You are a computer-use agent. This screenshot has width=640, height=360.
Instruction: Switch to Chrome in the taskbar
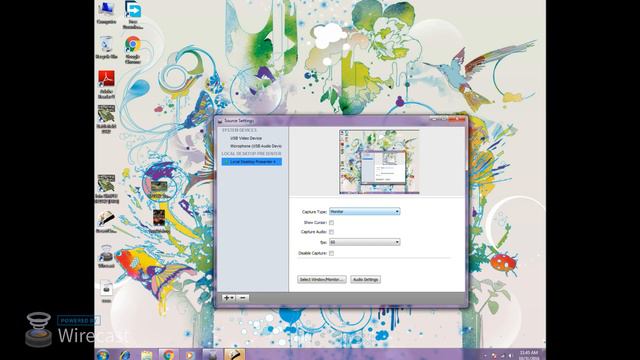point(169,355)
